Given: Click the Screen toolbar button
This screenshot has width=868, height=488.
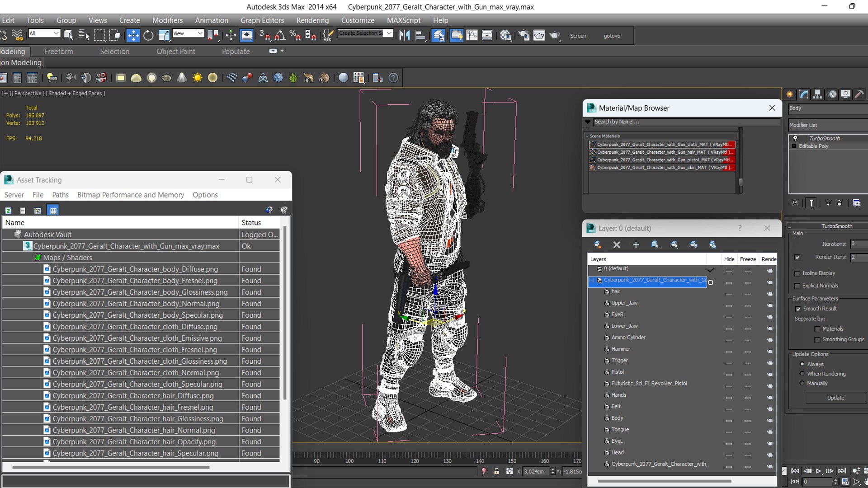Looking at the screenshot, I should pyautogui.click(x=578, y=36).
